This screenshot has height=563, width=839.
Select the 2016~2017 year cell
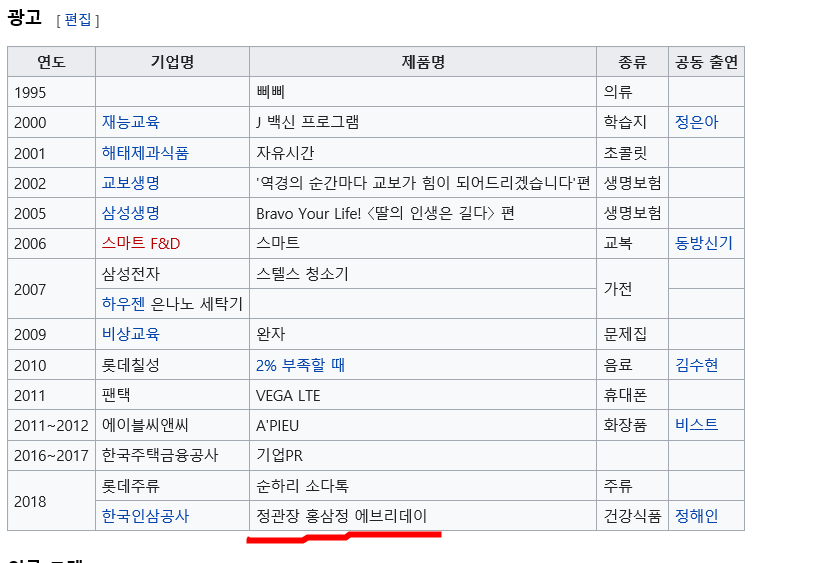pos(51,455)
